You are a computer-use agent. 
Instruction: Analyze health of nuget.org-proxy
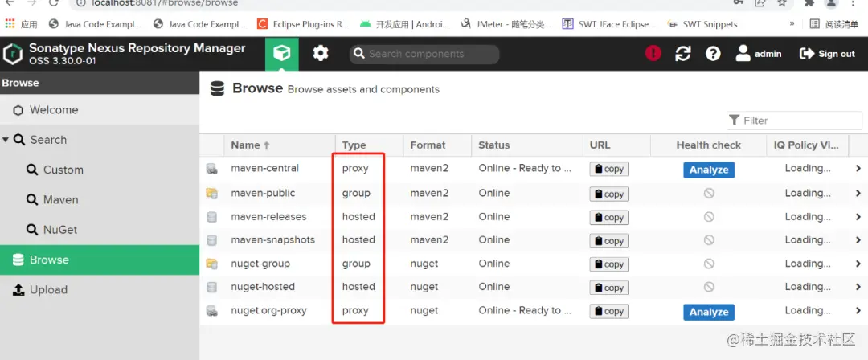[709, 312]
